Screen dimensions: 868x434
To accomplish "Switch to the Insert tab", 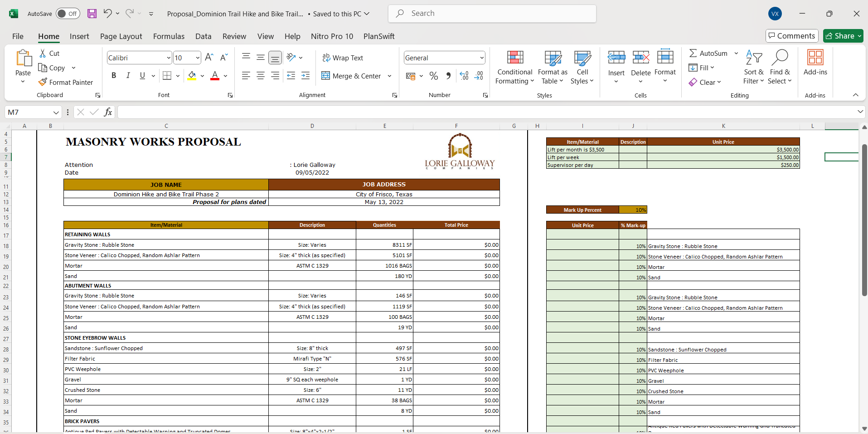I will pos(79,36).
